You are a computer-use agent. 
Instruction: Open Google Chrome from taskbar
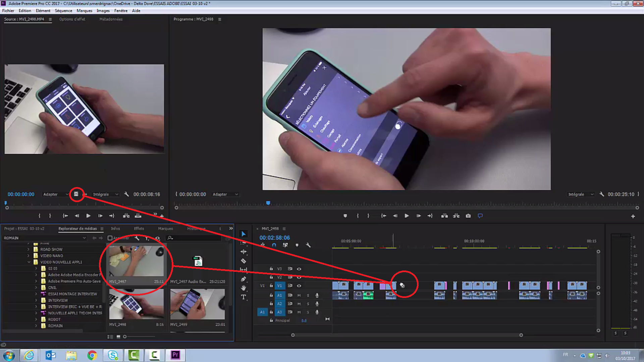pyautogui.click(x=92, y=355)
